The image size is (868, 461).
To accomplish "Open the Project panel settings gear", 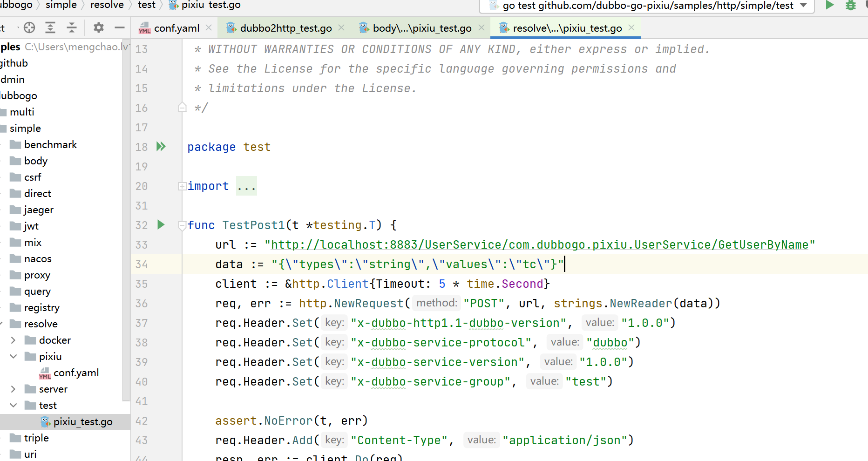I will click(98, 27).
